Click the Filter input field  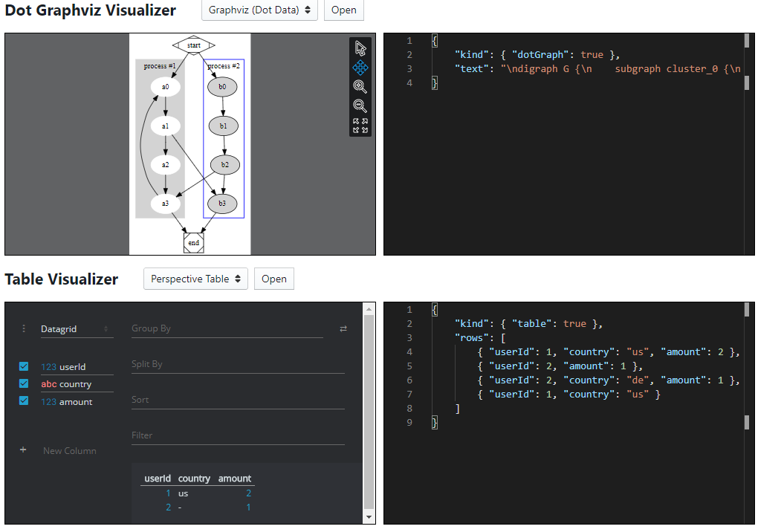pyautogui.click(x=238, y=436)
